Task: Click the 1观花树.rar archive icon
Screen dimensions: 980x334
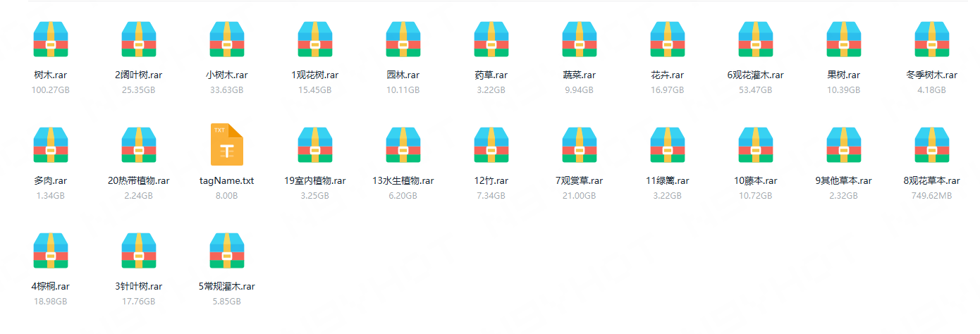Action: (315, 39)
